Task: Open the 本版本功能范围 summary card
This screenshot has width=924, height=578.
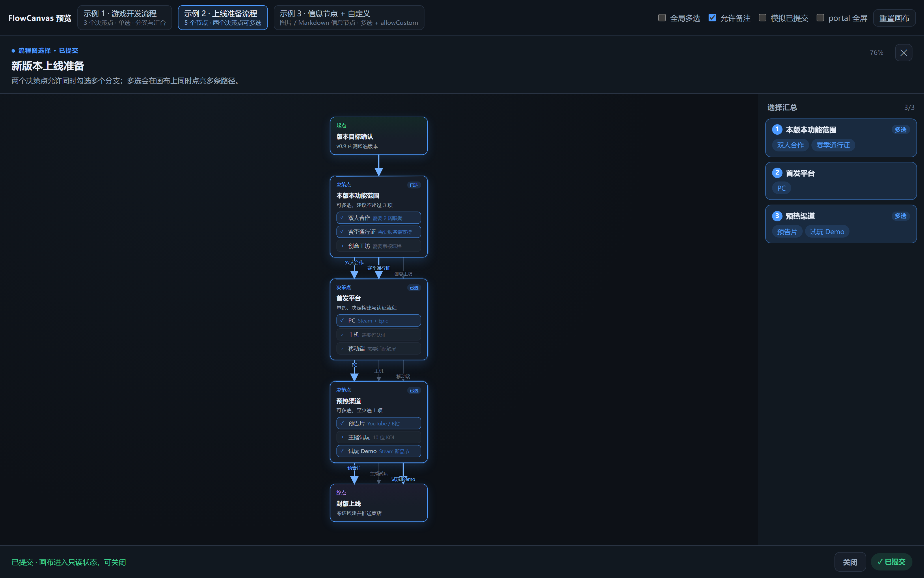Action: tap(841, 138)
